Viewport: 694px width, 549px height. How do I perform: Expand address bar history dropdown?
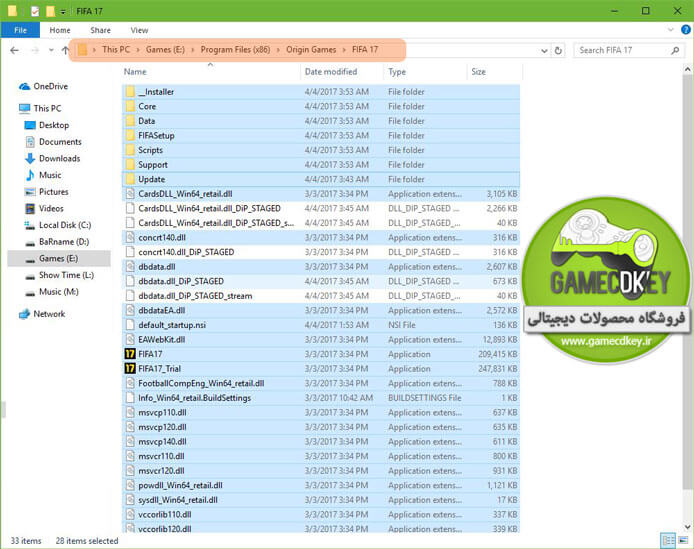click(544, 50)
